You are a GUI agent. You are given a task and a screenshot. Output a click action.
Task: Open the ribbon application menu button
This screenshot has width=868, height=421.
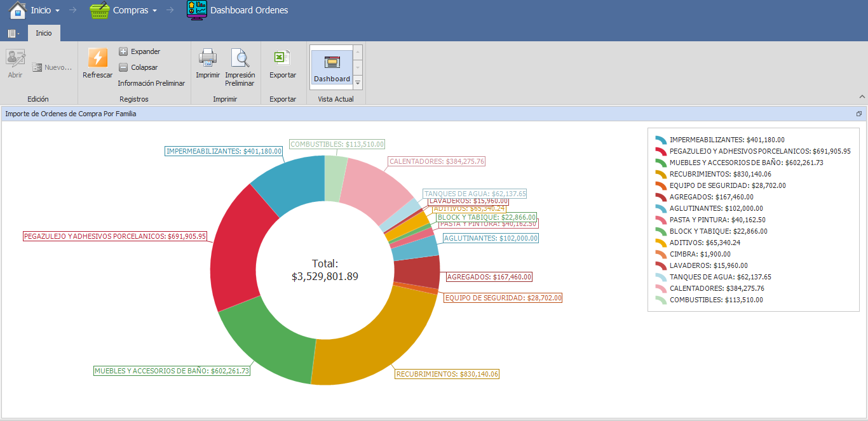click(13, 33)
